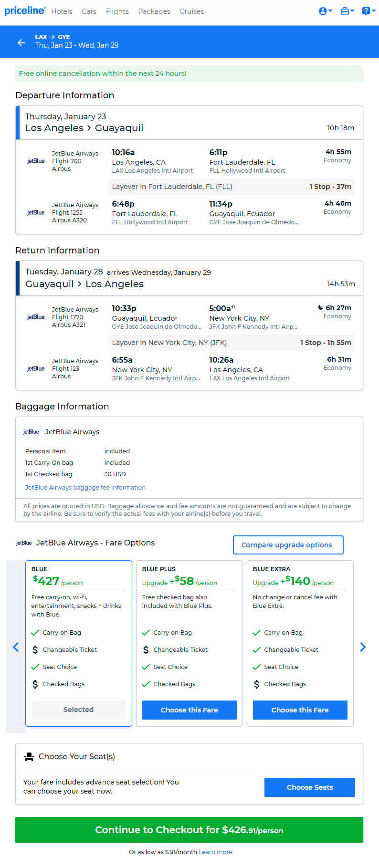Screen dimensions: 379x868
Task: Click the back arrow in blue header
Action: 21,43
